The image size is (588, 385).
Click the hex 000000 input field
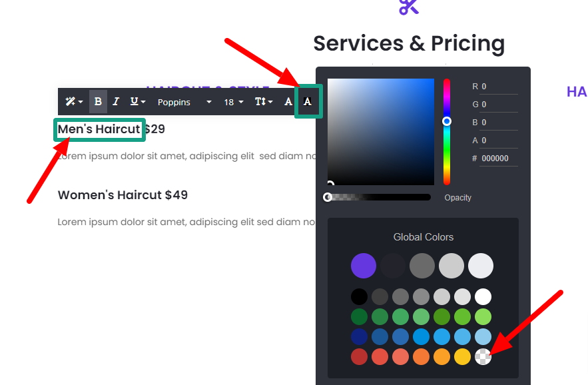point(497,158)
